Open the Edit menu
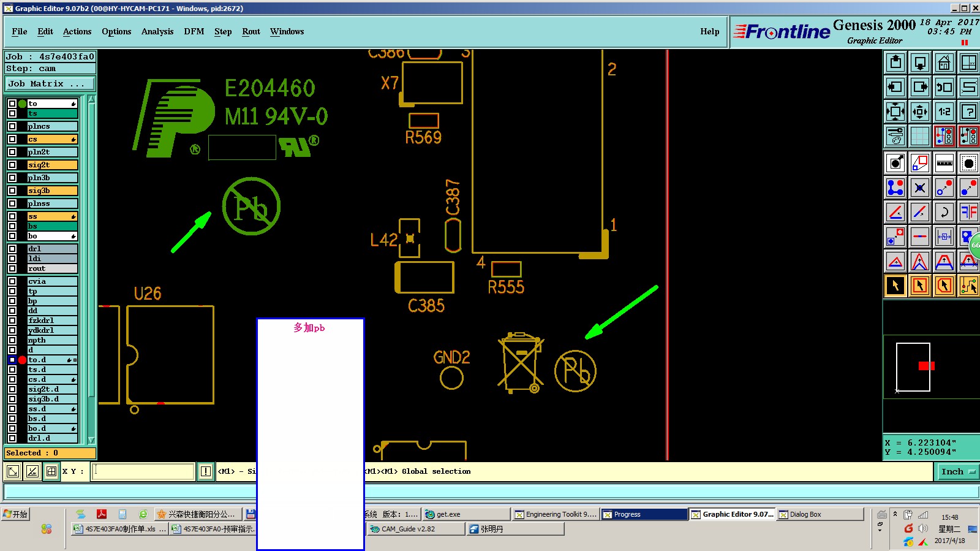980x551 pixels. click(x=45, y=32)
